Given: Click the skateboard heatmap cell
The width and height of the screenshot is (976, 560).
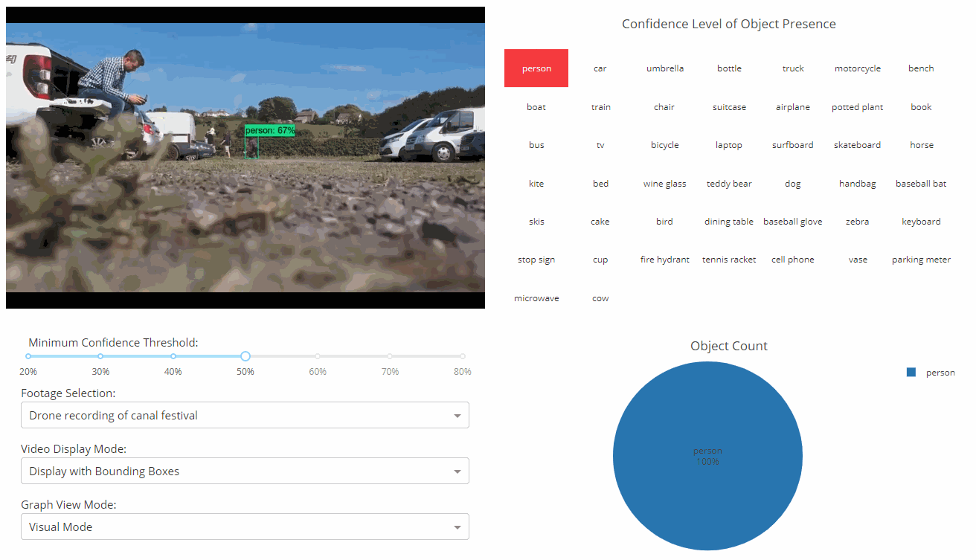Looking at the screenshot, I should [x=858, y=145].
